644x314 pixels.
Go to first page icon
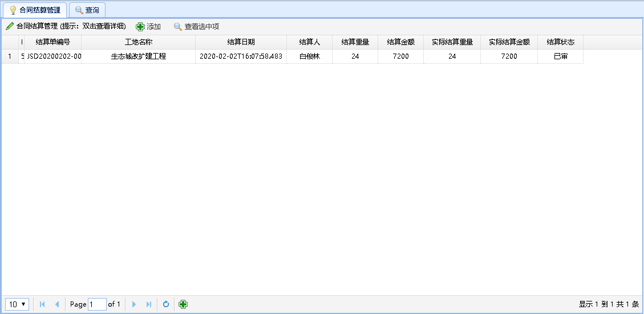(x=42, y=304)
